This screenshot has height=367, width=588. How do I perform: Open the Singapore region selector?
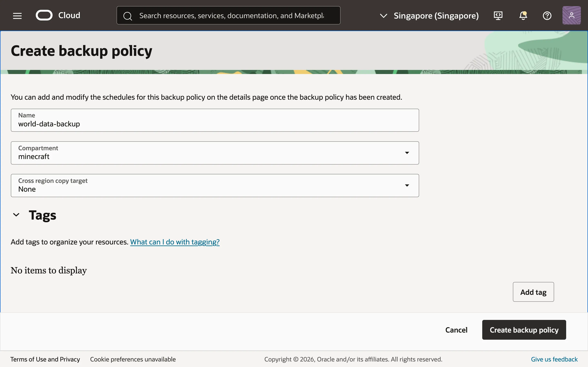click(x=436, y=15)
